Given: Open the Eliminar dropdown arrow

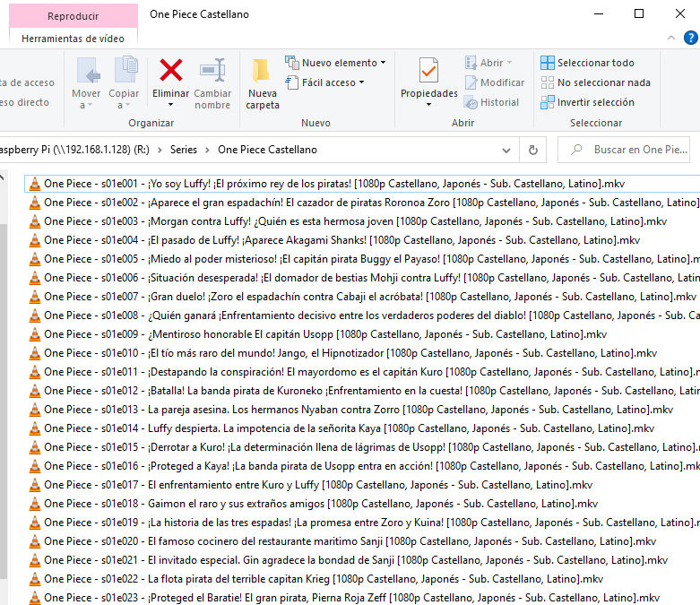Looking at the screenshot, I should tap(170, 105).
